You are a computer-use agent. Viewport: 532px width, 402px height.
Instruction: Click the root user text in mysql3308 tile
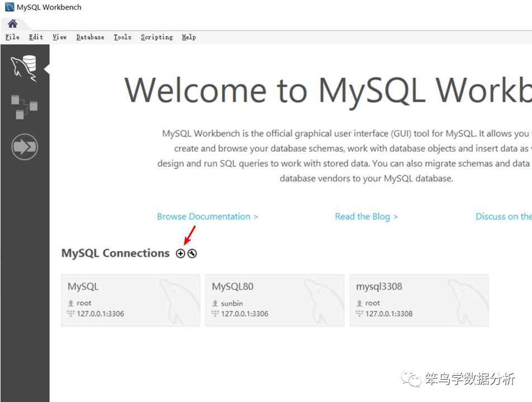pos(373,303)
